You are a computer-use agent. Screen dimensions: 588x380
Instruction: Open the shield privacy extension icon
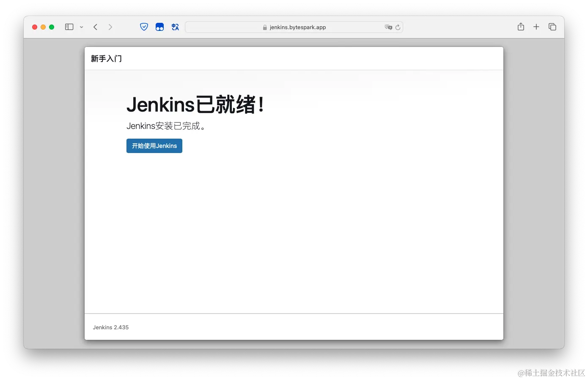144,27
